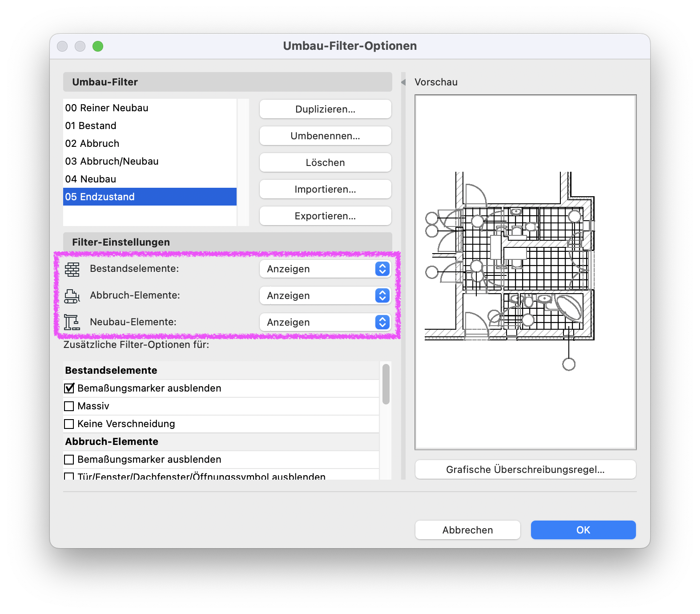
Task: Click the green zoom window button
Action: click(x=98, y=46)
